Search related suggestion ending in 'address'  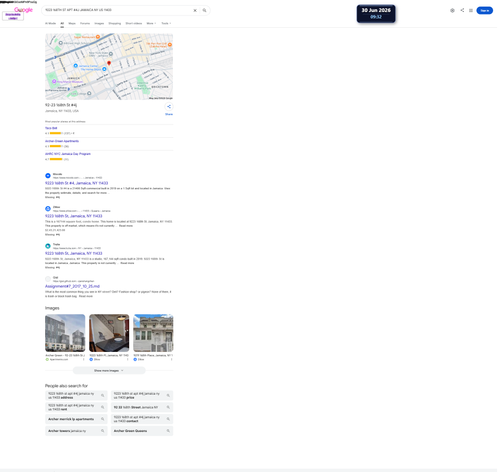tap(77, 397)
